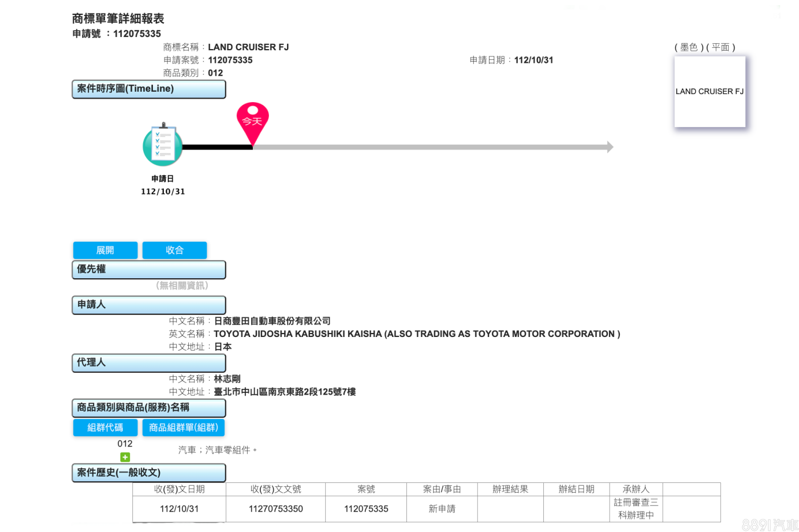This screenshot has height=532, width=799.
Task: Click the 申請案號 value 112075335
Action: pos(230,60)
